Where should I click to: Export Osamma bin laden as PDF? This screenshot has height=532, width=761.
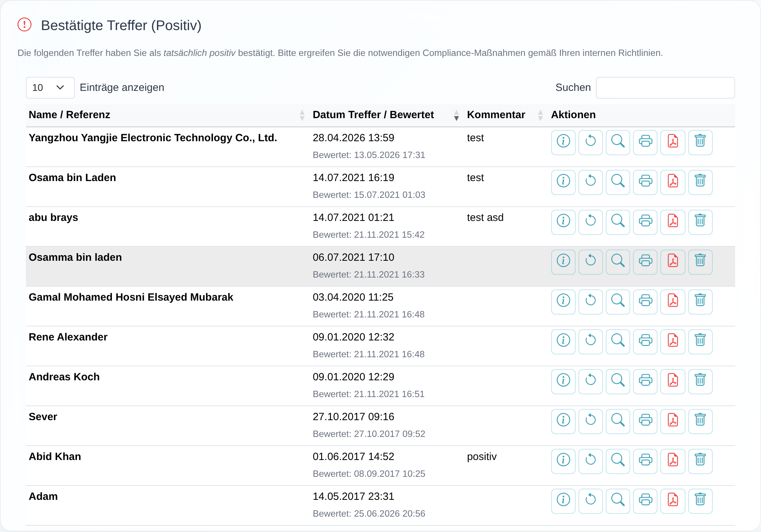pyautogui.click(x=673, y=262)
